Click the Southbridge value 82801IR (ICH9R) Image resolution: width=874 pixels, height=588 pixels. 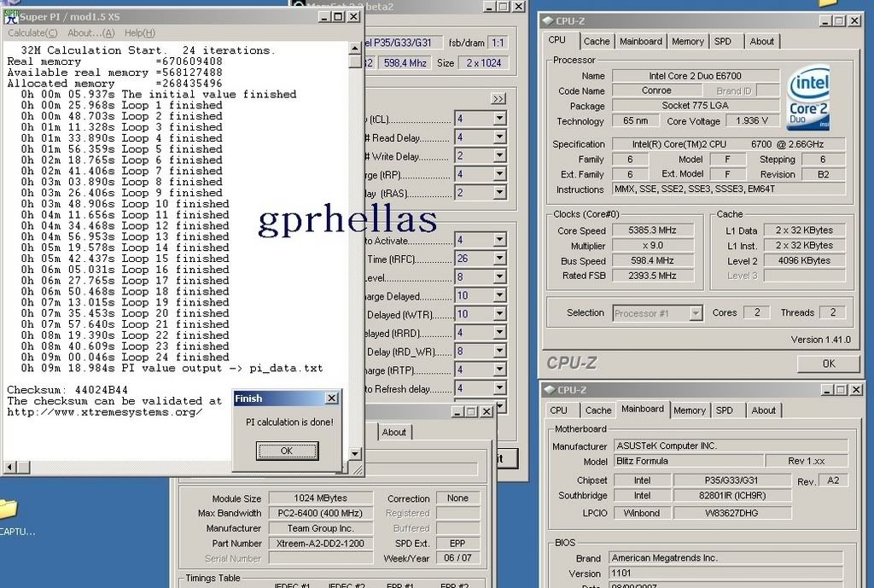(x=731, y=496)
